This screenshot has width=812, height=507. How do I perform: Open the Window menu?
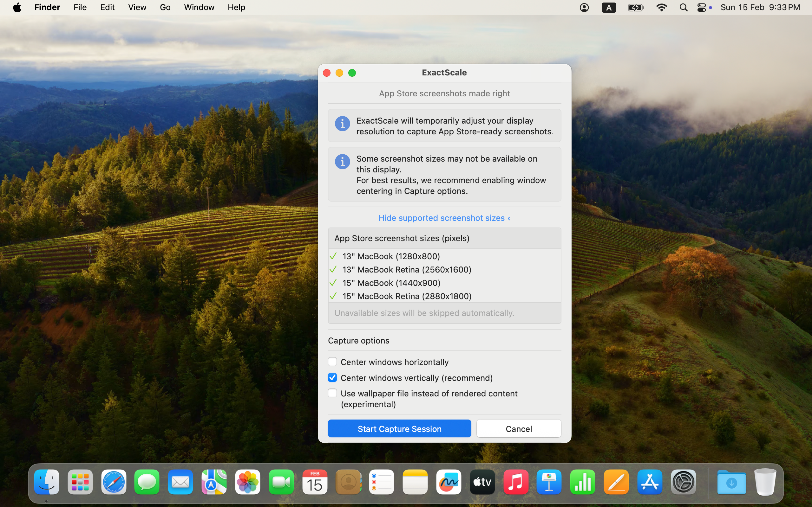199,7
